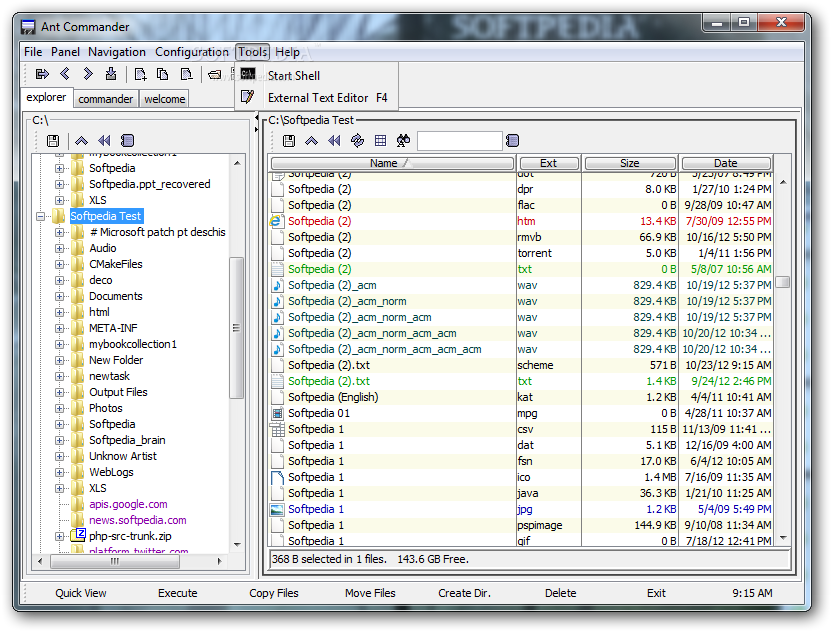Click the drive save icon in left panel
The image size is (832, 632).
(x=53, y=141)
